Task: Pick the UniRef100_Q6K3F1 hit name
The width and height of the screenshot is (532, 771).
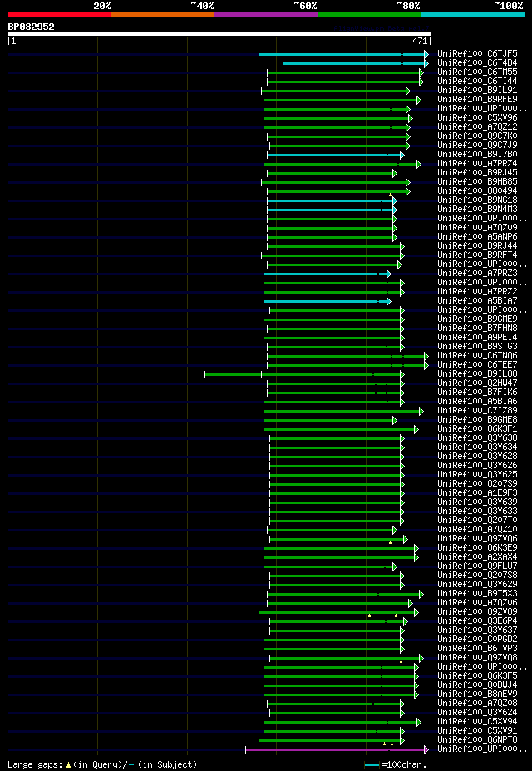Action: [477, 429]
